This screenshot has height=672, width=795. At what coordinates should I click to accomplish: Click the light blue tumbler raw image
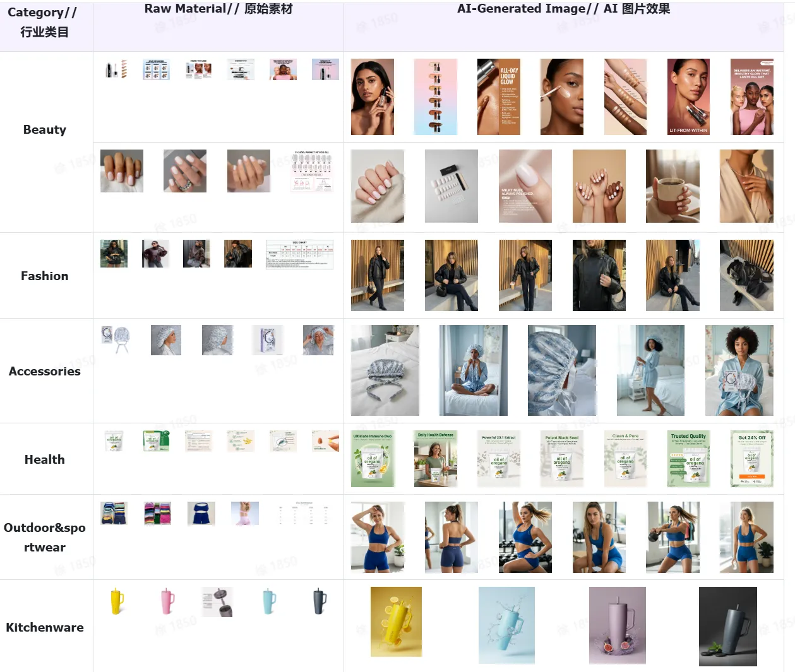pos(269,601)
